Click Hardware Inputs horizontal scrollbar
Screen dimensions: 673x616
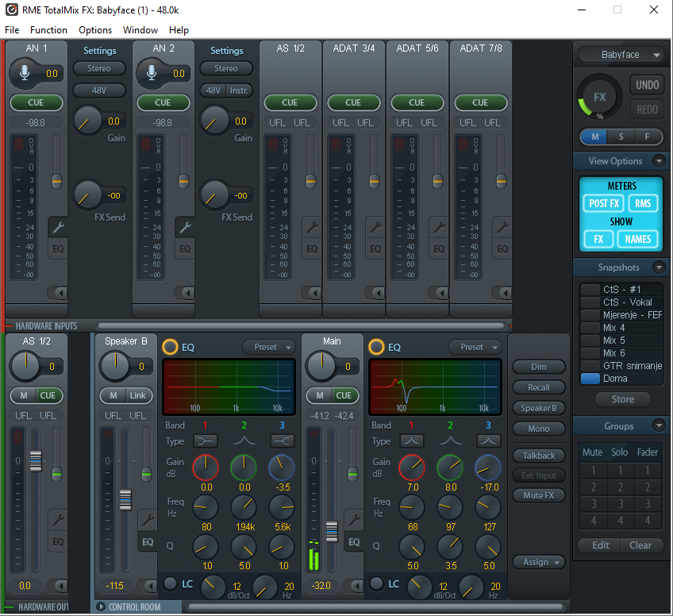[301, 325]
